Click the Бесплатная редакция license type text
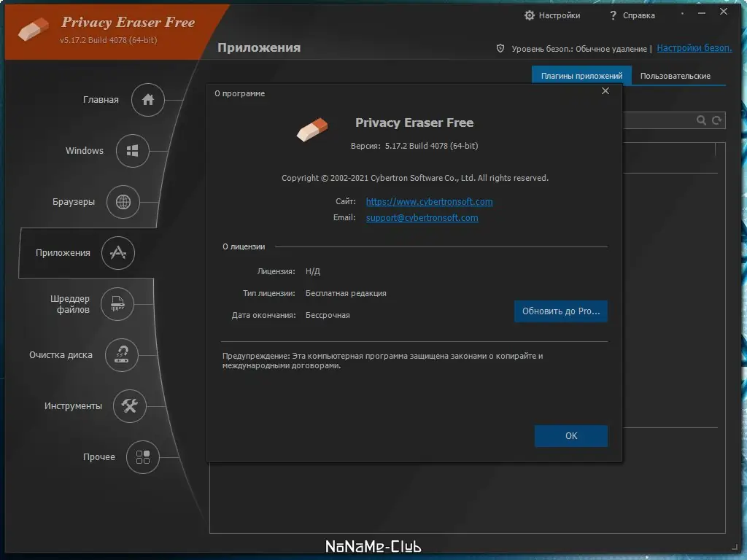747x560 pixels. (346, 293)
